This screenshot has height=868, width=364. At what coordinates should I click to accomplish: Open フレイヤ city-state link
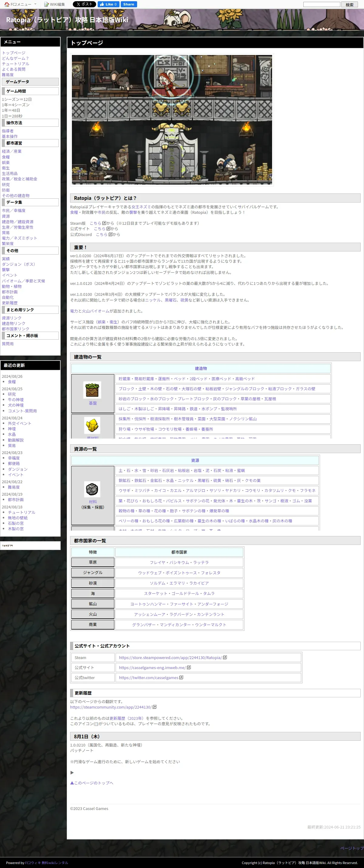pyautogui.click(x=157, y=562)
